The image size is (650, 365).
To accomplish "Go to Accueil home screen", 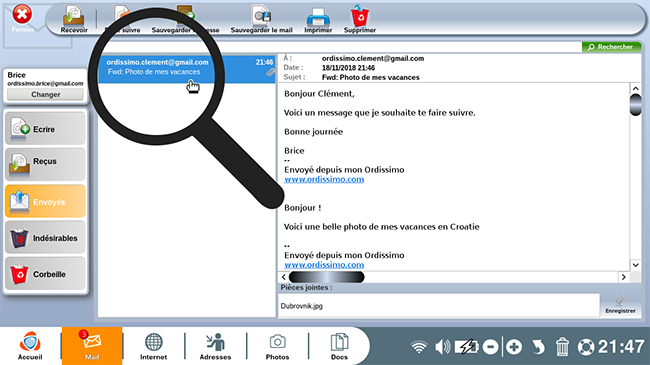I will [x=30, y=346].
